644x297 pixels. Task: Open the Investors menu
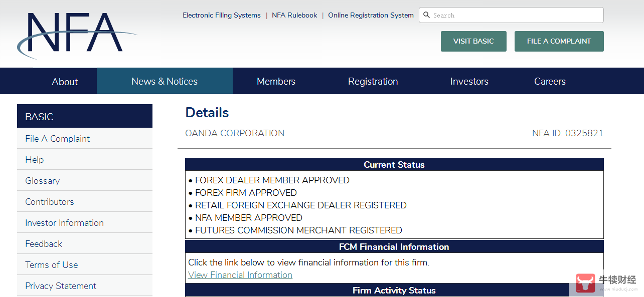coord(469,81)
